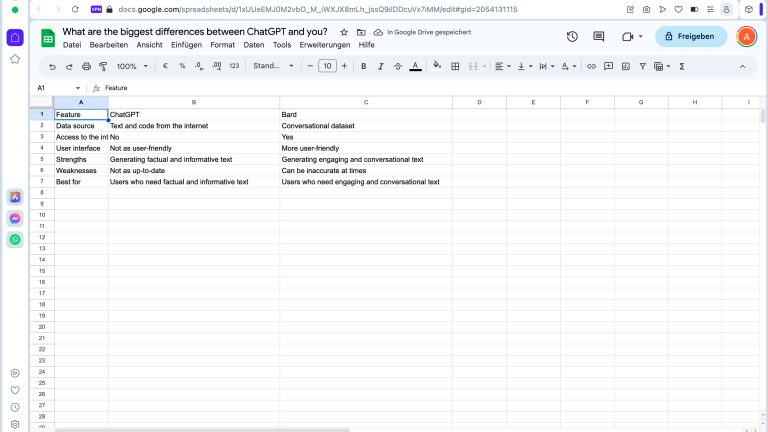Screen dimensions: 768x432
Task: Open text wrapping dropdown
Action: (547, 66)
